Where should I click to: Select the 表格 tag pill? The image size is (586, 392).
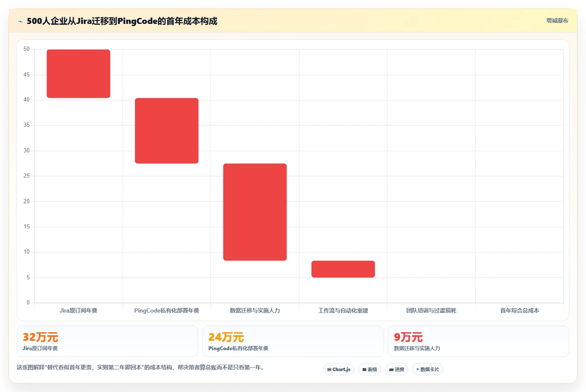coord(369,369)
